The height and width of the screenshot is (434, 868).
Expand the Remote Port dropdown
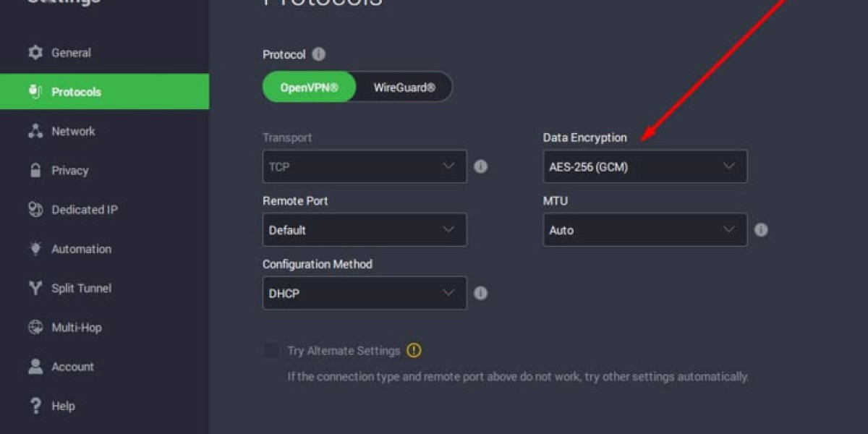pyautogui.click(x=364, y=229)
